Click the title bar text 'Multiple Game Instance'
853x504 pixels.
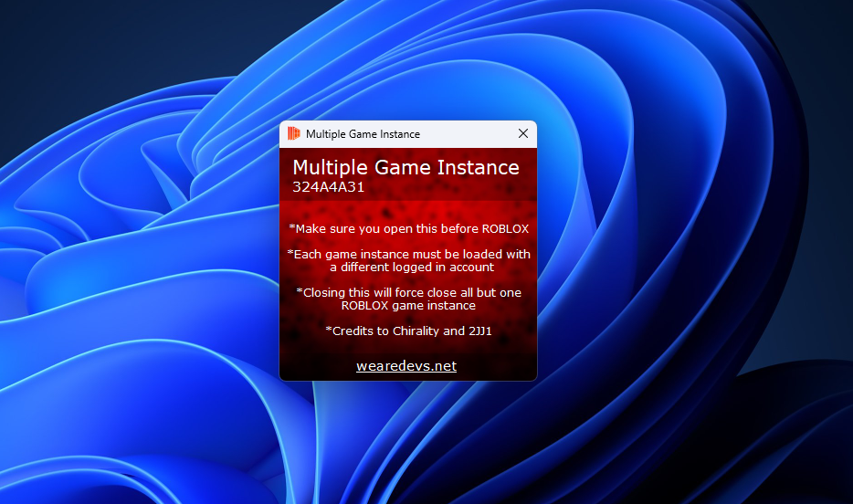click(363, 134)
